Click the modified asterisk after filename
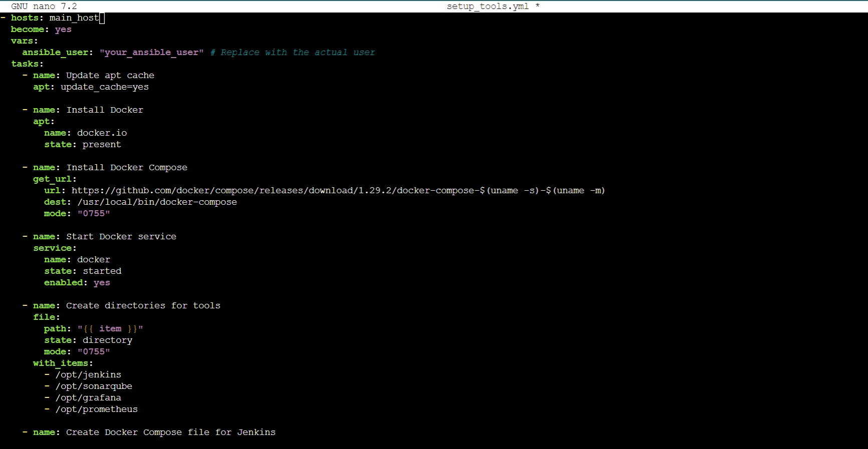 point(537,7)
